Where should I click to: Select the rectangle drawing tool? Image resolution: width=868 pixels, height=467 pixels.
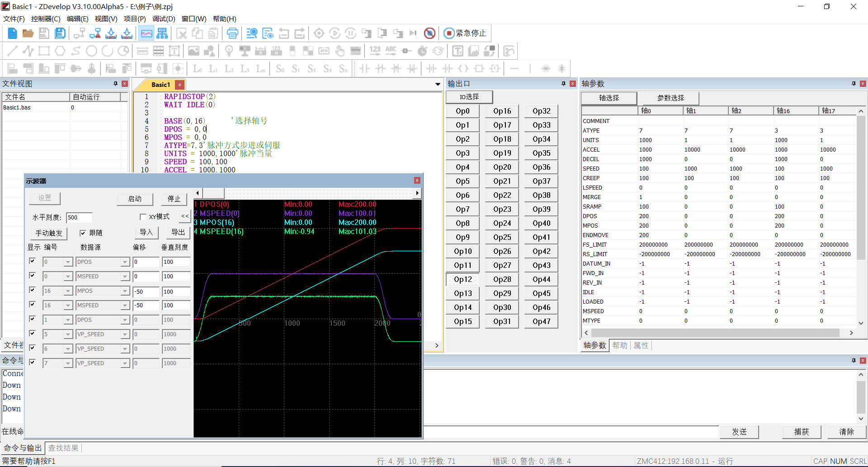tap(44, 51)
